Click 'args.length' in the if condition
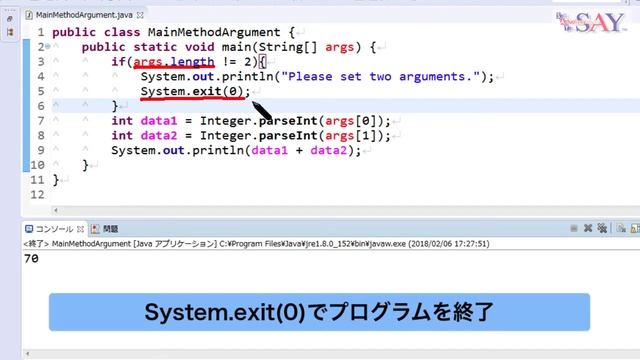The image size is (640, 360). coord(174,62)
